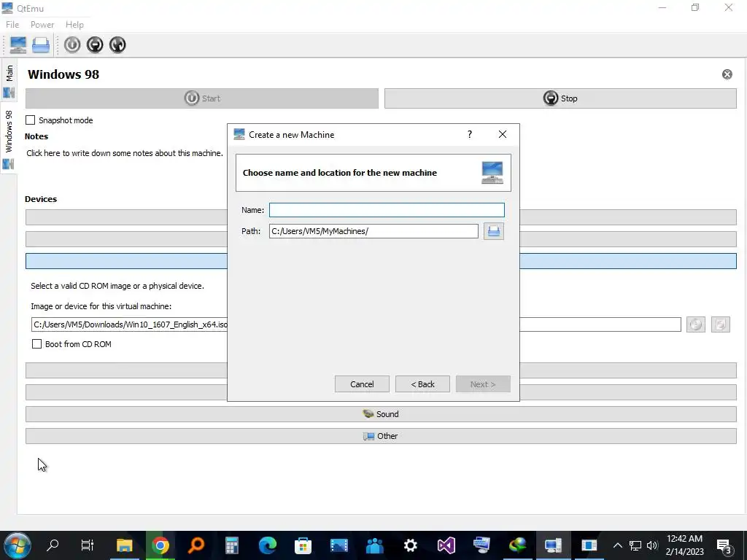Click the power start icon in toolbar
This screenshot has height=560, width=747.
click(x=72, y=44)
